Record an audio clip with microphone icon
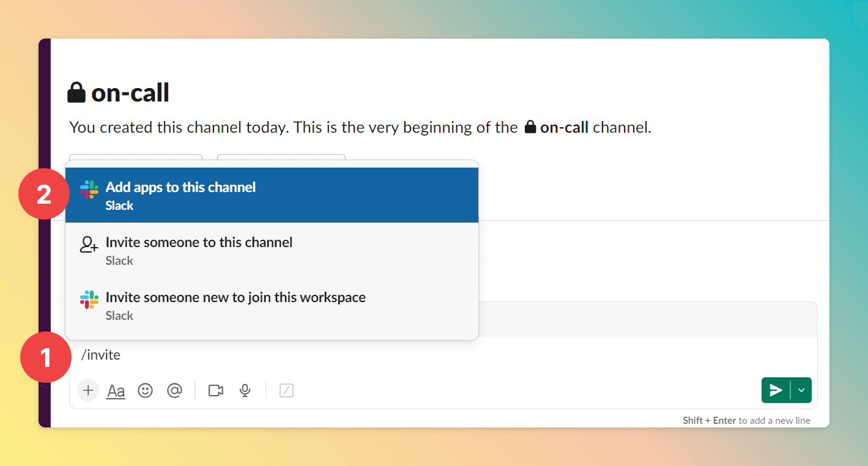Viewport: 868px width, 466px height. 245,390
